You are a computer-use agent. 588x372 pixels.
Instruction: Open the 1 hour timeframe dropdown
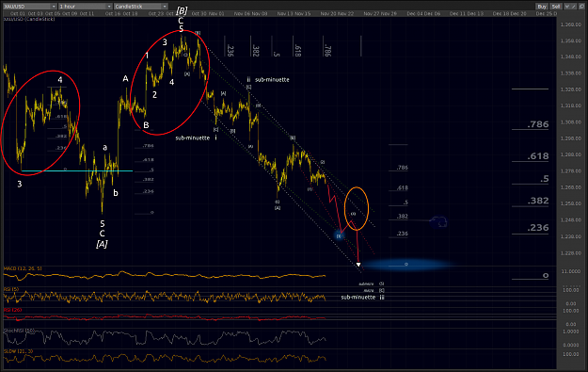point(86,7)
